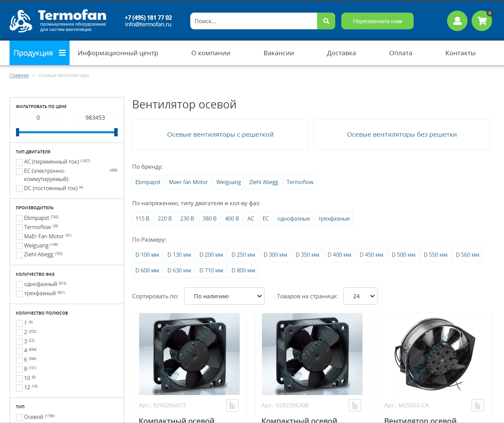This screenshot has height=423, width=504.
Task: Click the info@termofan.ru email link
Action: pyautogui.click(x=148, y=24)
